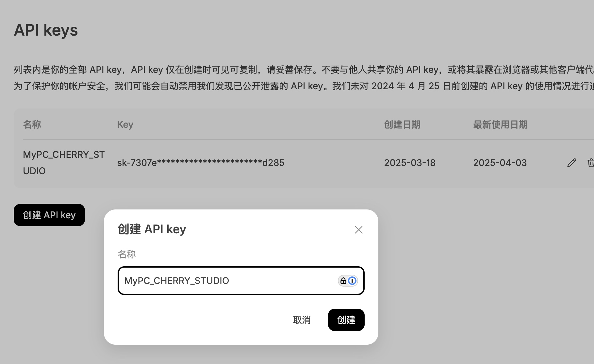The image size is (594, 364).
Task: Select the MyPC_CHERRY_STUDIO name in the table row
Action: pyautogui.click(x=64, y=163)
